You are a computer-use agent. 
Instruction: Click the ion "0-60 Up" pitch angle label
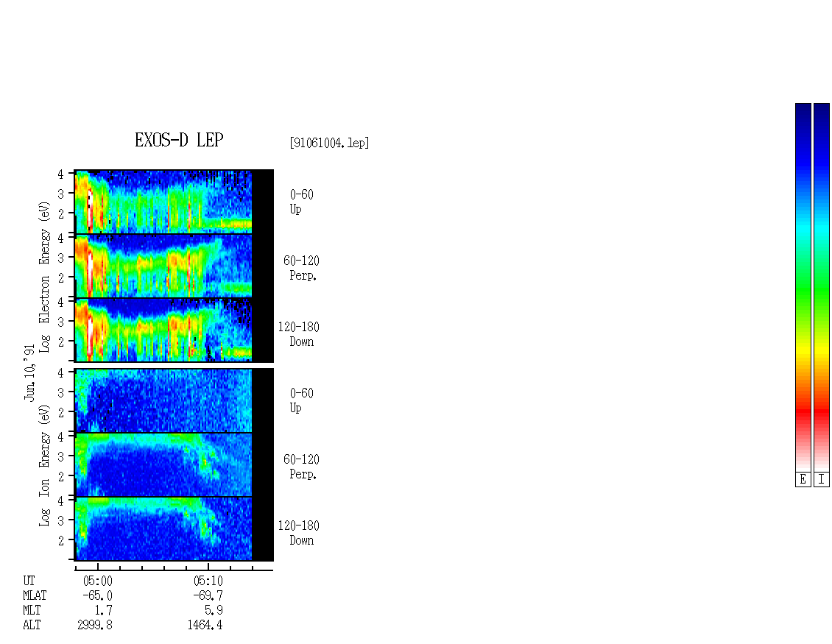click(301, 400)
